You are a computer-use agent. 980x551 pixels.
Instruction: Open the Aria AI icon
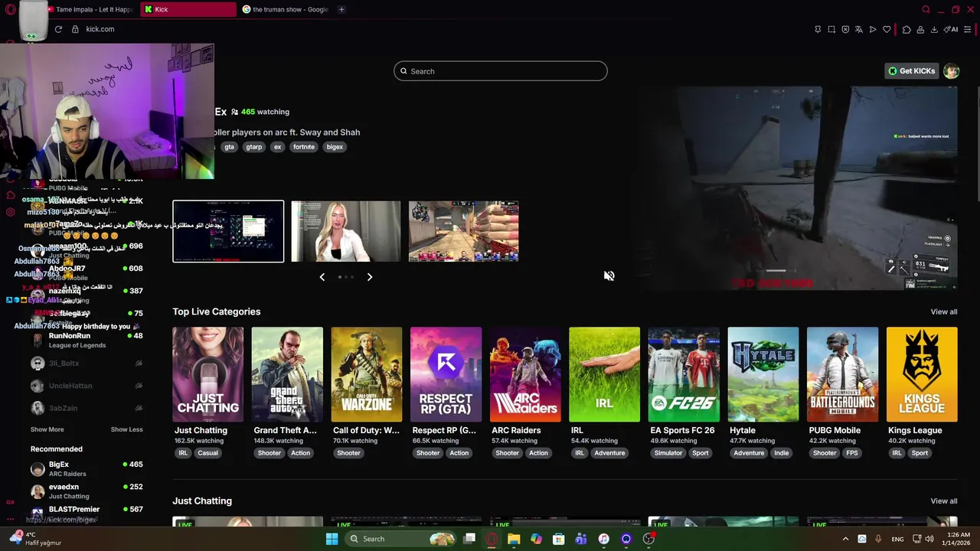click(952, 29)
